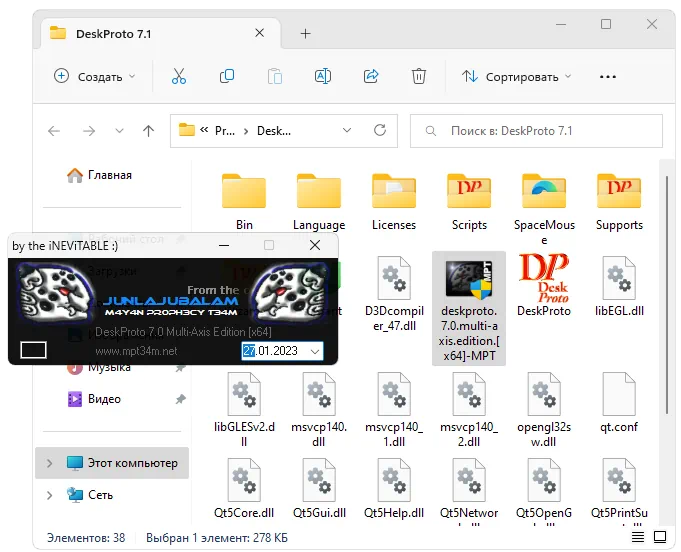Click the Copy icon in toolbar
681x552 pixels.
227,76
